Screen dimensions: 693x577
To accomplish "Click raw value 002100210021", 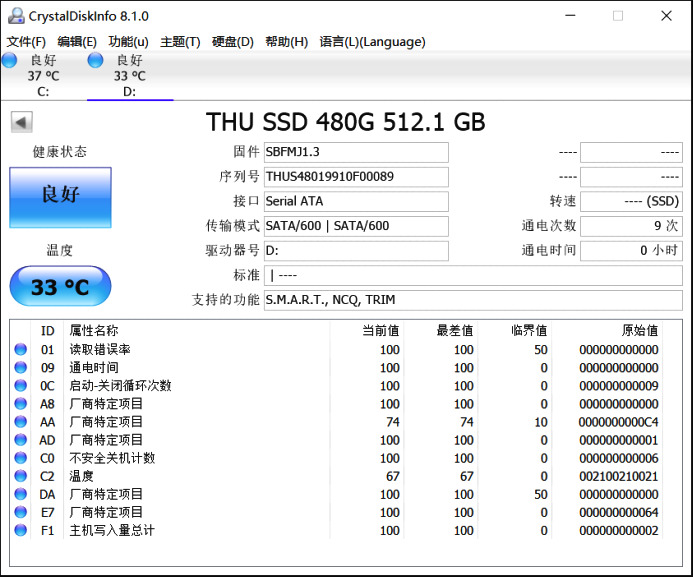I will tap(618, 476).
